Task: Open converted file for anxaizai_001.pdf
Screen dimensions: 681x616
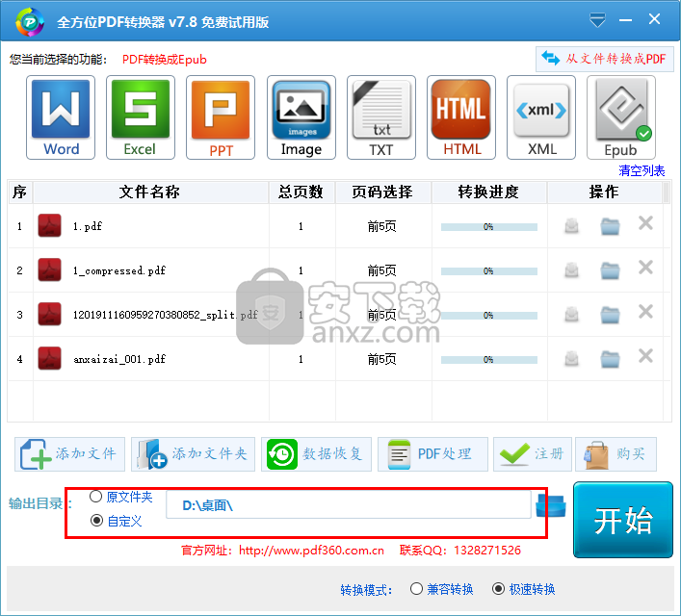Action: click(x=571, y=359)
